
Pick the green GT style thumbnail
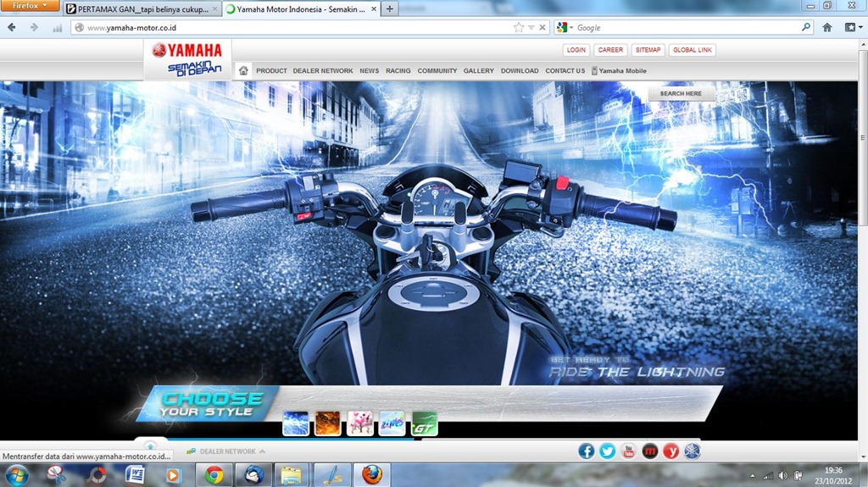(x=424, y=423)
